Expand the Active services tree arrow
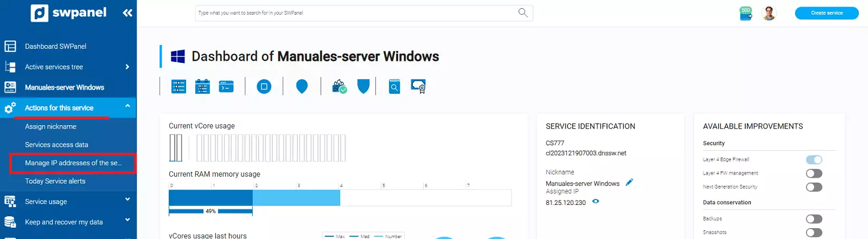 (x=127, y=67)
